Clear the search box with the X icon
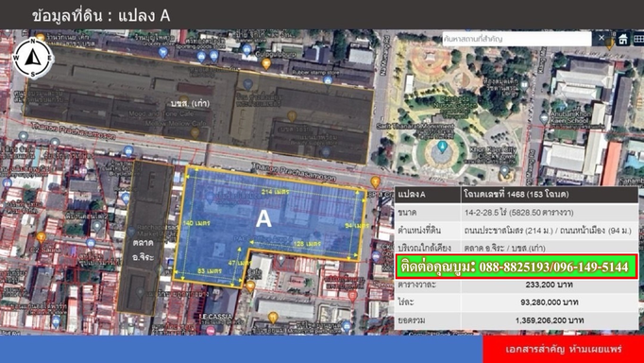The width and height of the screenshot is (644, 363). (602, 38)
